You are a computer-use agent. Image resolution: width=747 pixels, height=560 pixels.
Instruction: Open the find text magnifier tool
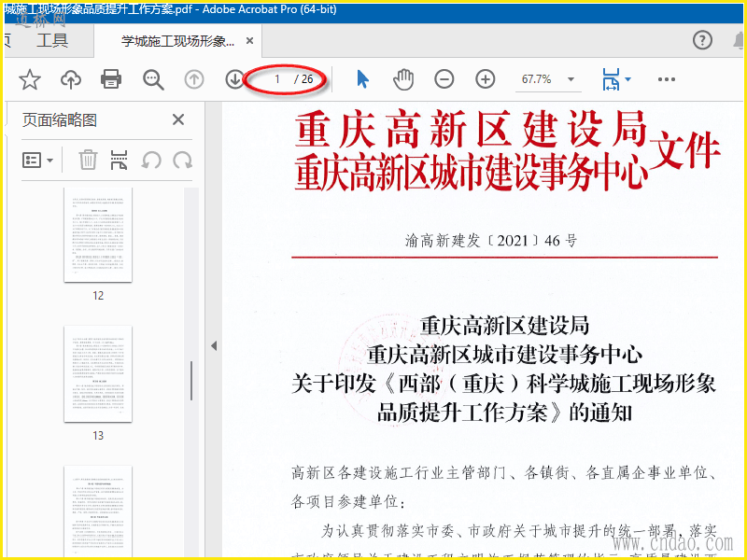click(153, 79)
